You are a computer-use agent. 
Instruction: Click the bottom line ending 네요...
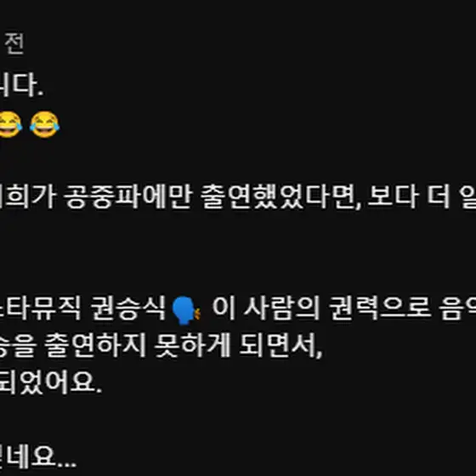[38, 457]
